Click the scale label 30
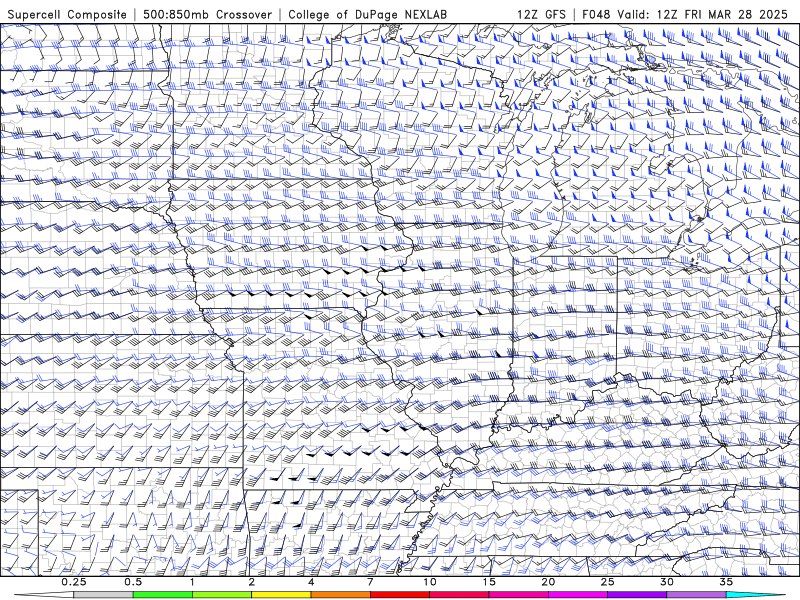Image resolution: width=800 pixels, height=600 pixels. pos(667,582)
